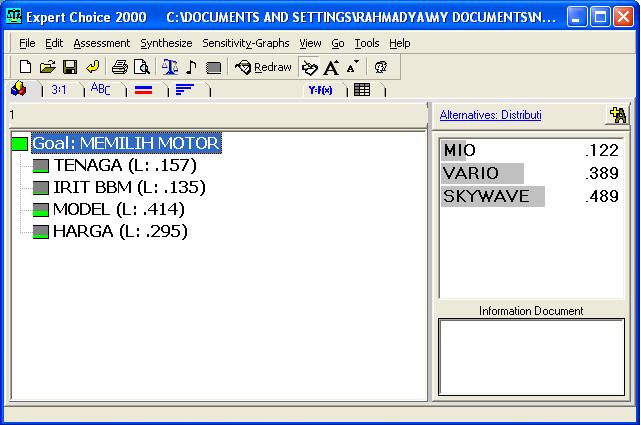641x425 pixels.
Task: Click the Print icon in the toolbar
Action: [x=120, y=67]
